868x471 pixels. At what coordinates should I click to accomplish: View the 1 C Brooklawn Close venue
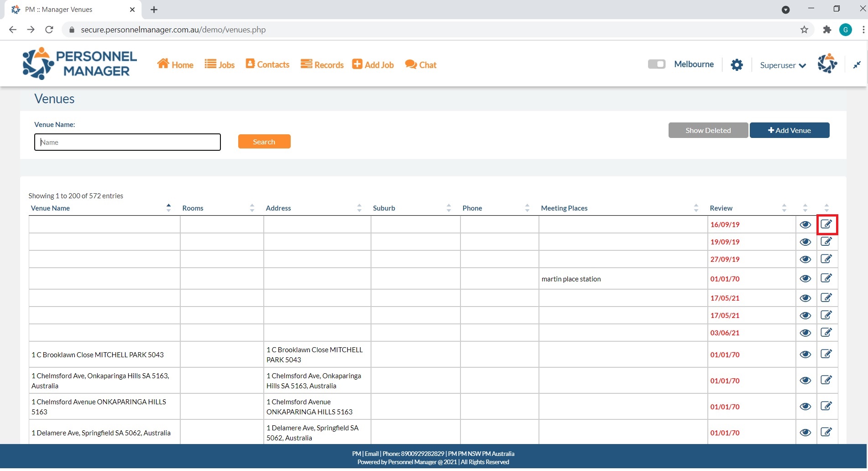[805, 355]
